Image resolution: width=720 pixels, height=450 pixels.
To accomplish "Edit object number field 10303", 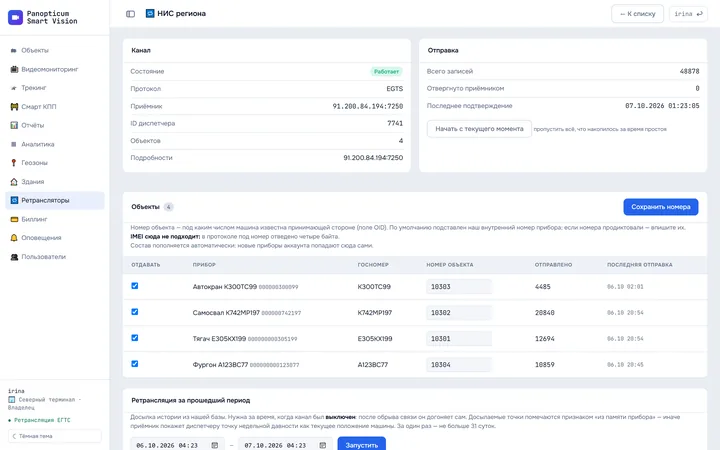I will point(459,287).
